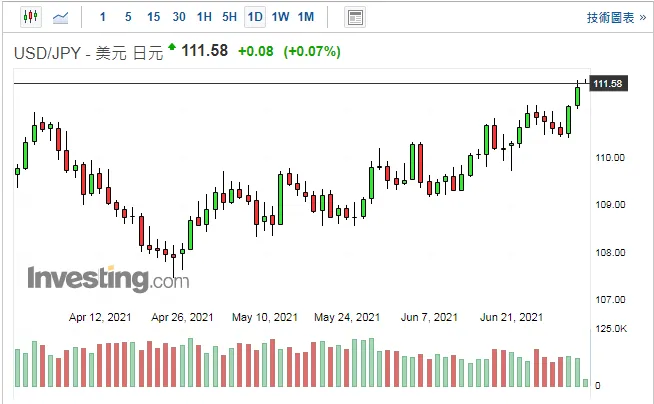Click the Jun 7, 2021 date label

pos(429,317)
